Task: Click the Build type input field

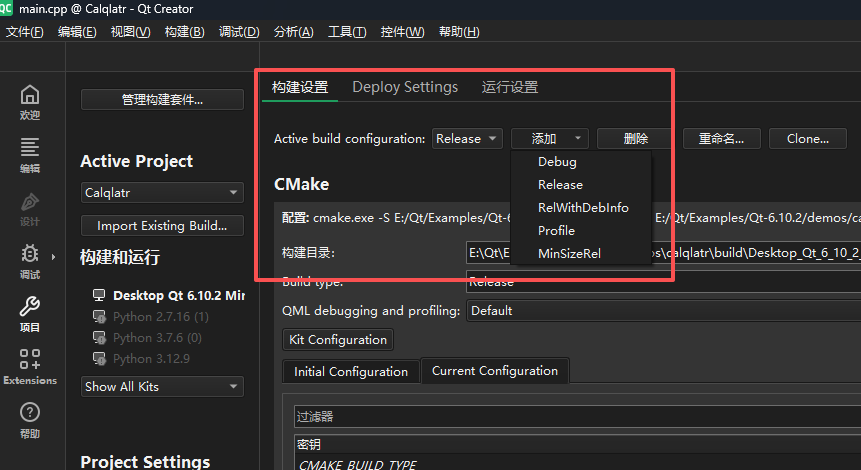Action: [x=663, y=282]
